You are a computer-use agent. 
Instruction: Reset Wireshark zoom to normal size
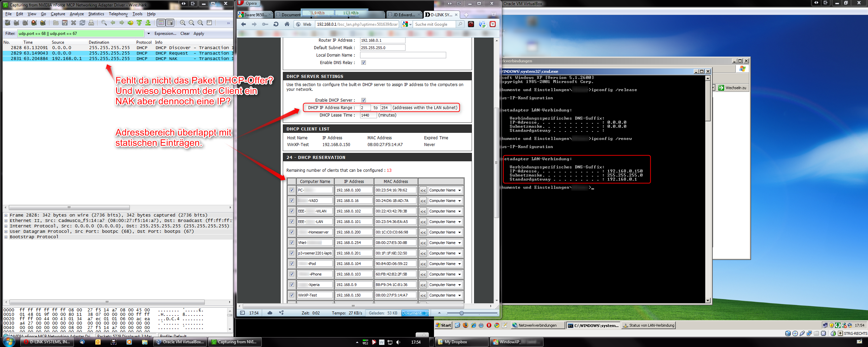tap(200, 23)
